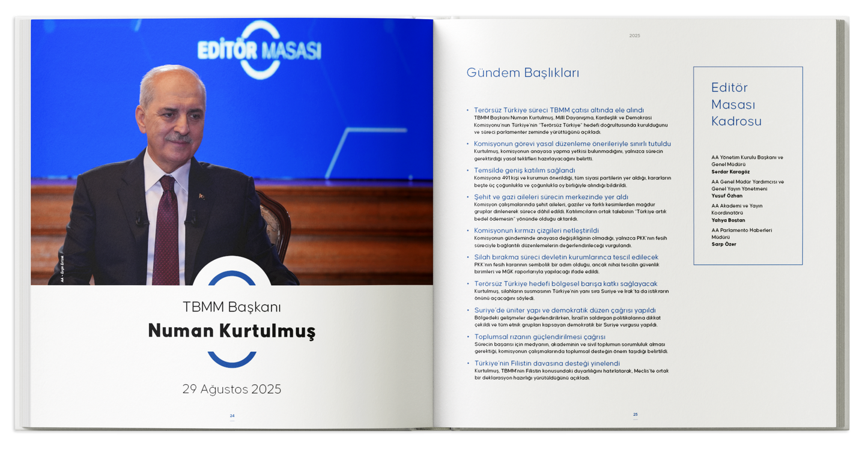Select headline Temsilde geniş katılım sağlandı
Screen dimensions: 868x449
click(524, 170)
